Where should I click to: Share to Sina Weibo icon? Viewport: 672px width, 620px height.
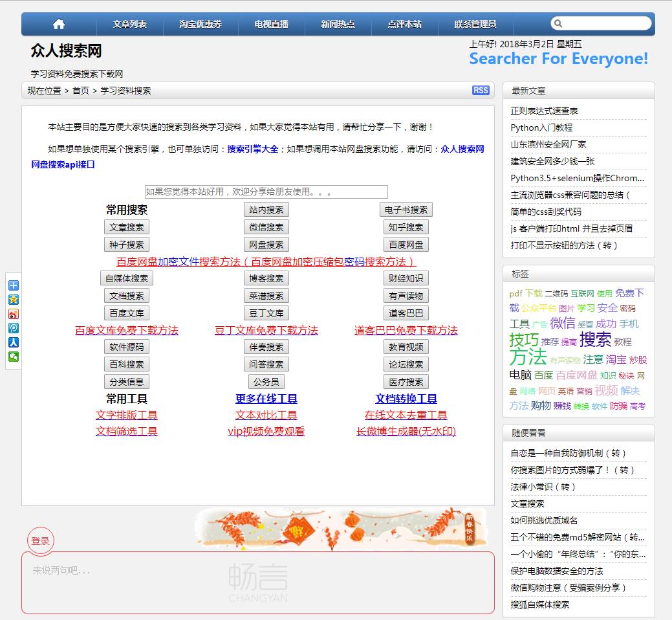click(14, 314)
